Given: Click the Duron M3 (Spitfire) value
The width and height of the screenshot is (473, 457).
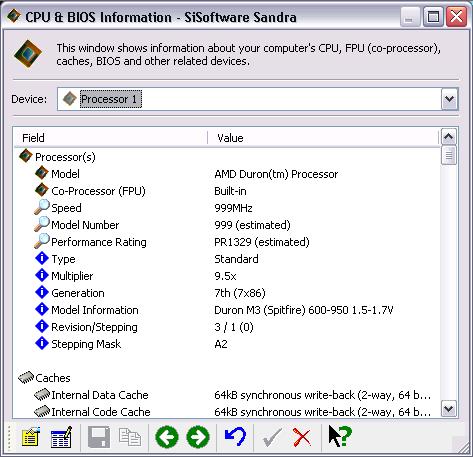Looking at the screenshot, I should point(304,310).
